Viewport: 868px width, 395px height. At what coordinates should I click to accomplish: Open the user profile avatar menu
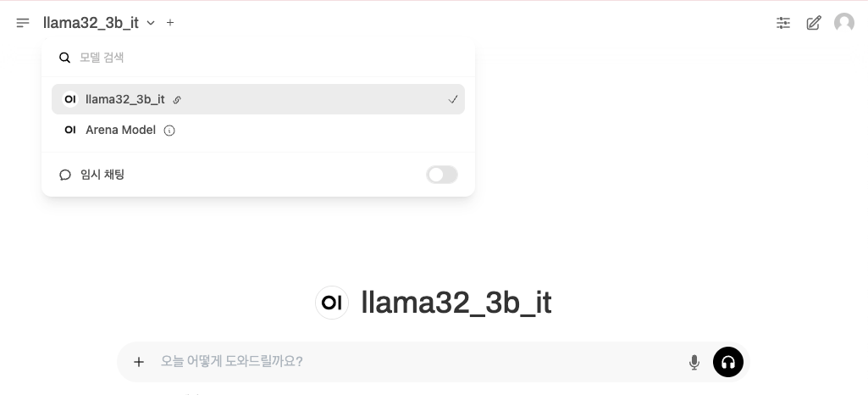(x=843, y=23)
